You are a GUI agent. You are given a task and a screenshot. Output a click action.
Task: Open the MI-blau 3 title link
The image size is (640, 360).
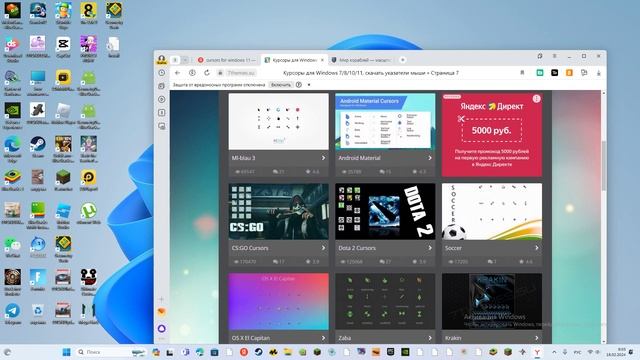point(244,158)
